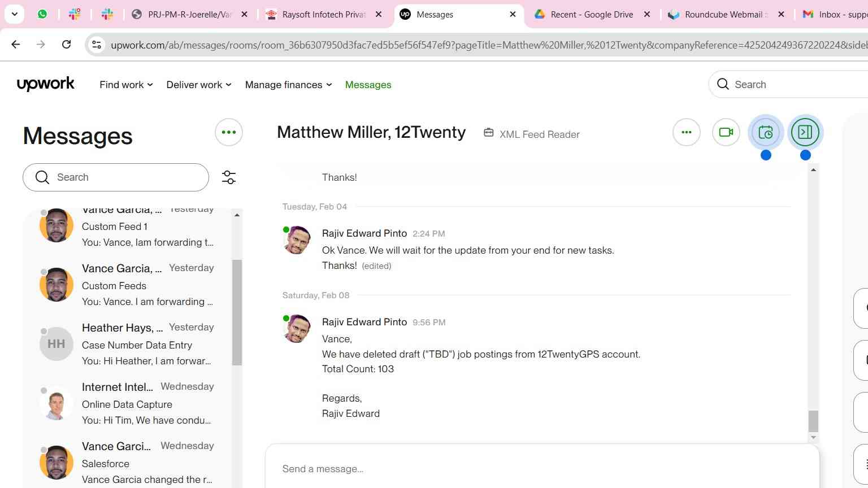Click the Send a message input box
Viewport: 868px width, 488px height.
tap(542, 468)
